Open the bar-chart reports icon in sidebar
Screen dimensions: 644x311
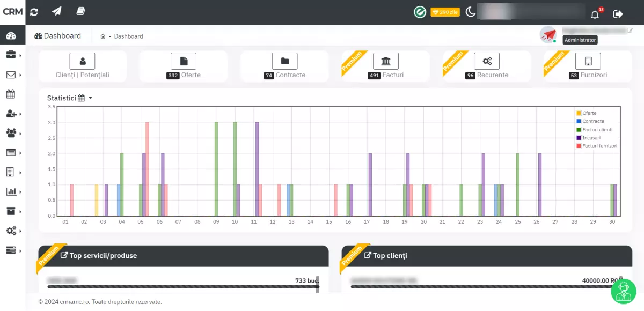tap(12, 191)
